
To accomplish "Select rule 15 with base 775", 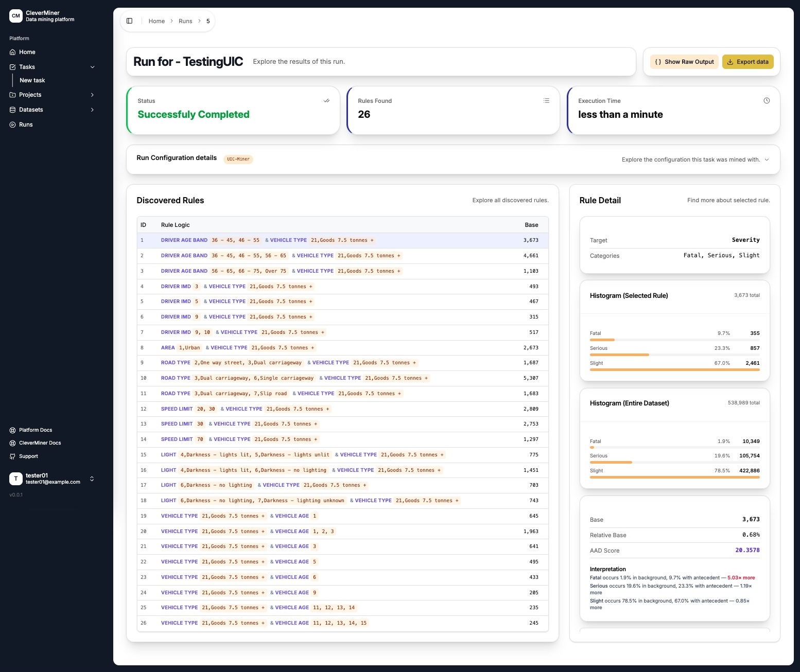I will (x=342, y=455).
